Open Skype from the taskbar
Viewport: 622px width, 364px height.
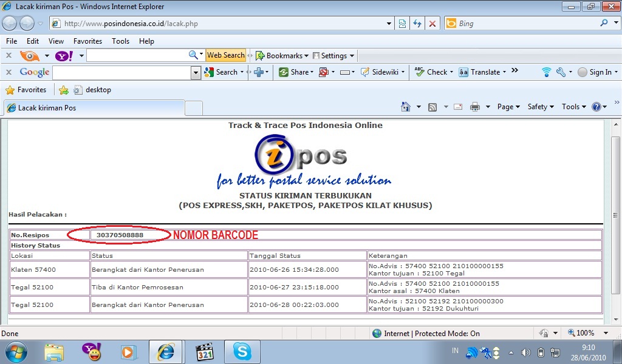pos(242,351)
